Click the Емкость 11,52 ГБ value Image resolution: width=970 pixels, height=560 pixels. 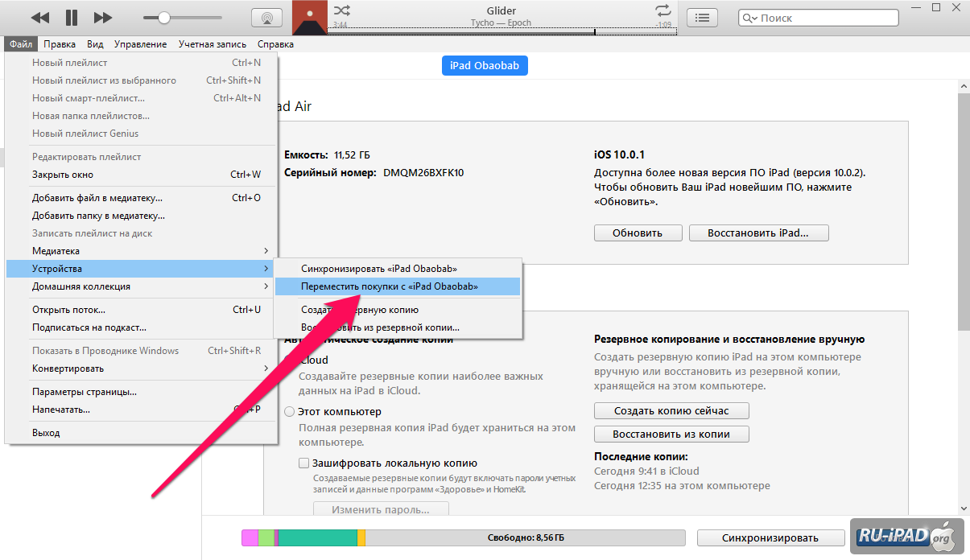[353, 154]
